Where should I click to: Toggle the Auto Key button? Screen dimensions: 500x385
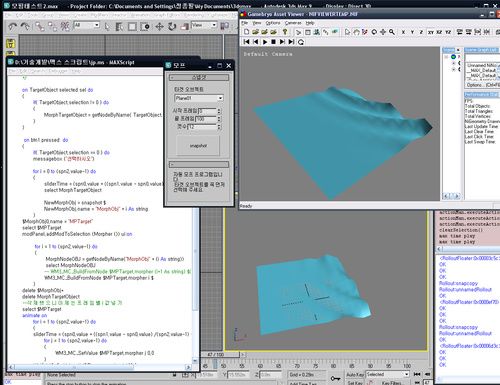tap(355, 375)
